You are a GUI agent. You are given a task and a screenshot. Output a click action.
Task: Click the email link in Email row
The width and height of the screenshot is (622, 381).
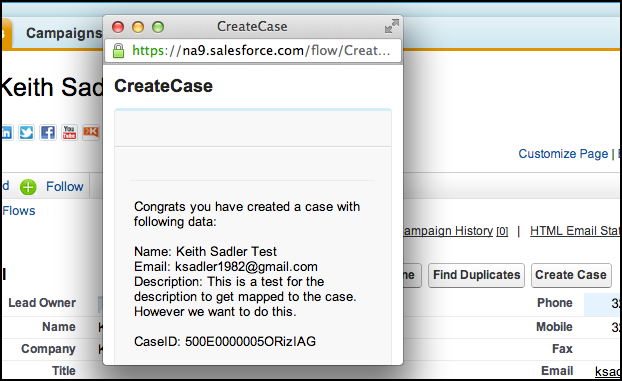point(607,371)
